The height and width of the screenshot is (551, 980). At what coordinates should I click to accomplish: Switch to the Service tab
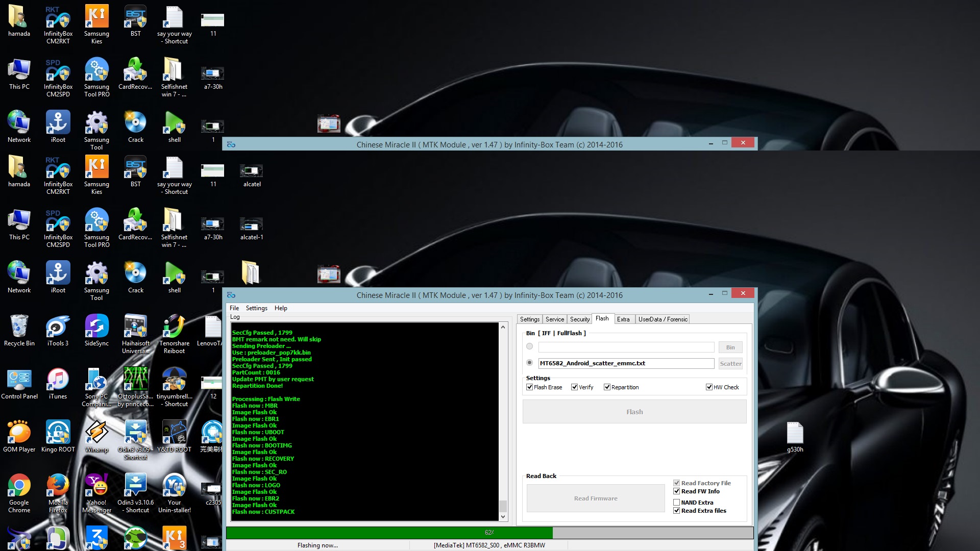tap(555, 319)
